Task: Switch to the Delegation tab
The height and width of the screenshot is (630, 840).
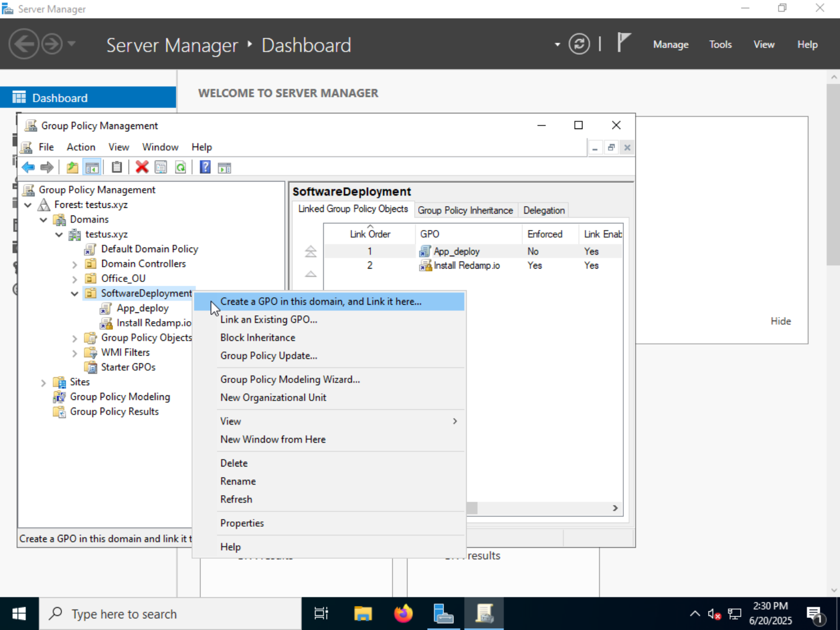Action: click(544, 210)
